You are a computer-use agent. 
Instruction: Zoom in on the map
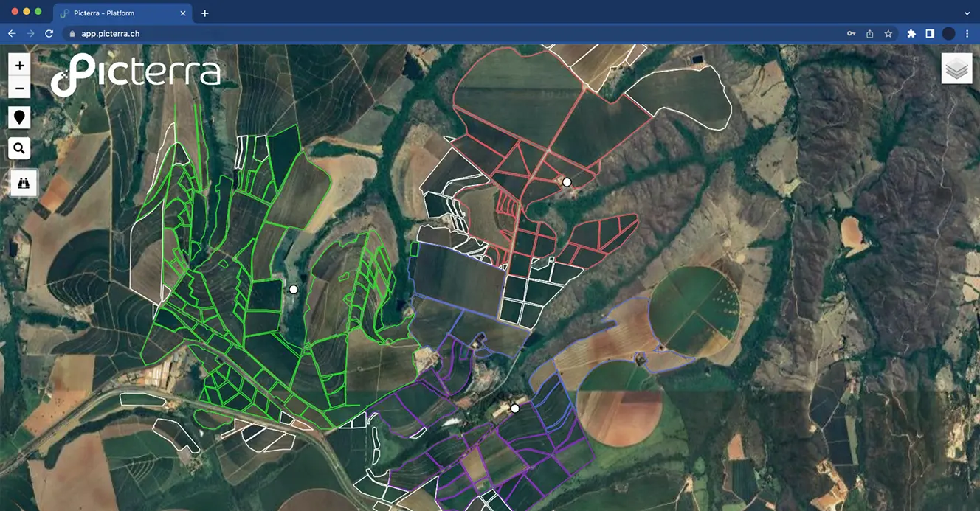(19, 65)
